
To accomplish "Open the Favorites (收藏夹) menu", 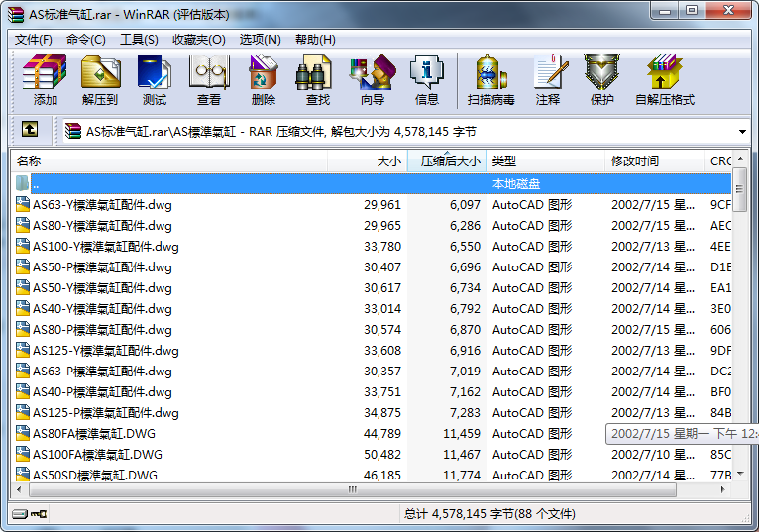I will tap(199, 40).
